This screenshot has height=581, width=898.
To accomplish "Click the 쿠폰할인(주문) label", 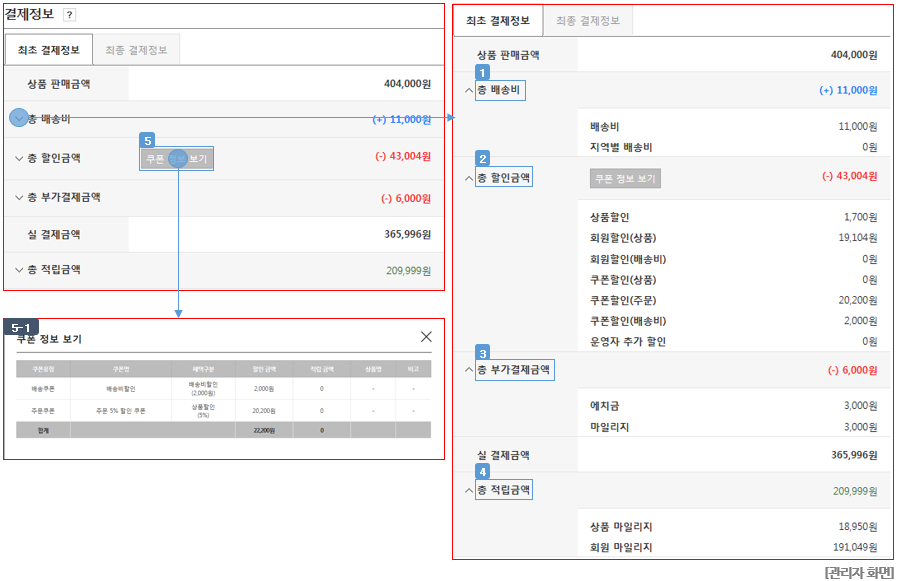I will [623, 300].
